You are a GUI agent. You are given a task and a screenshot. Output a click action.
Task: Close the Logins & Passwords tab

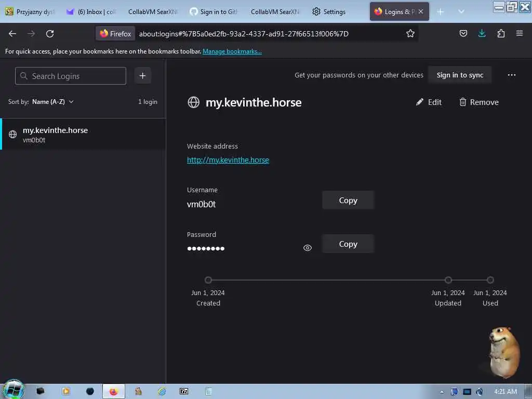[x=421, y=11]
